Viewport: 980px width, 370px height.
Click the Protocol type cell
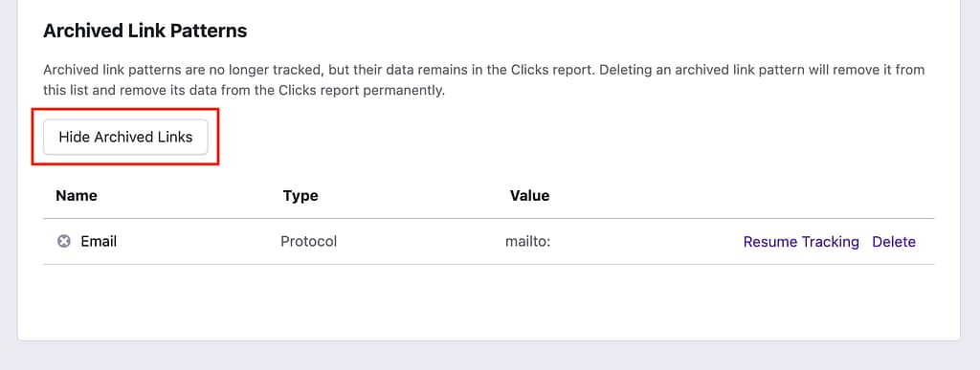tap(309, 242)
